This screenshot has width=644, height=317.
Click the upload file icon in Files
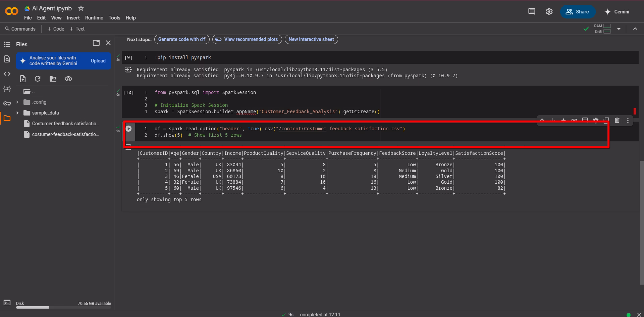click(23, 79)
